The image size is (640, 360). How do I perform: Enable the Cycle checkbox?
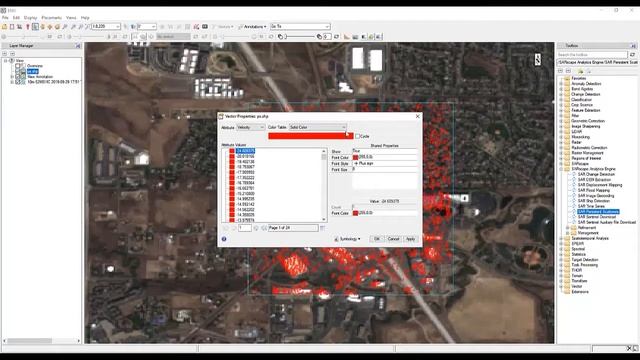(358, 136)
